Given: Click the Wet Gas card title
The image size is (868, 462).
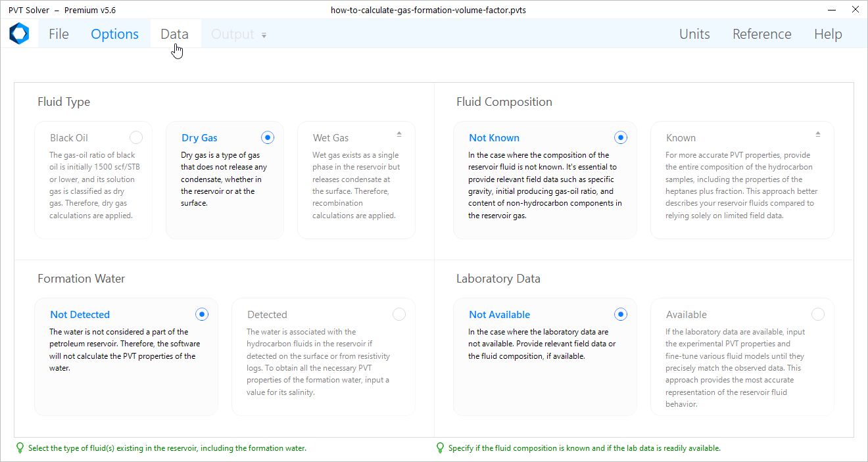Looking at the screenshot, I should [x=331, y=138].
